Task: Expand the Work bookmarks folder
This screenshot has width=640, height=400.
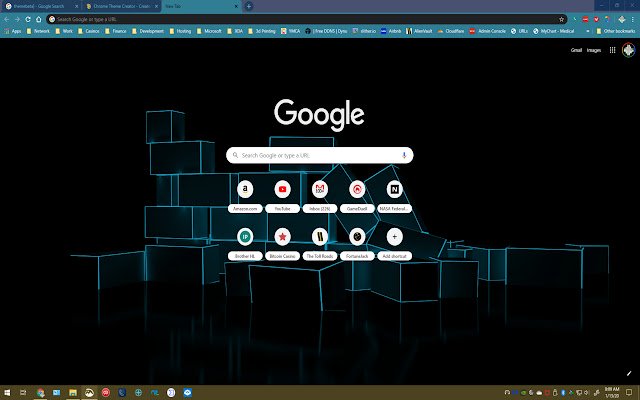Action: click(64, 31)
